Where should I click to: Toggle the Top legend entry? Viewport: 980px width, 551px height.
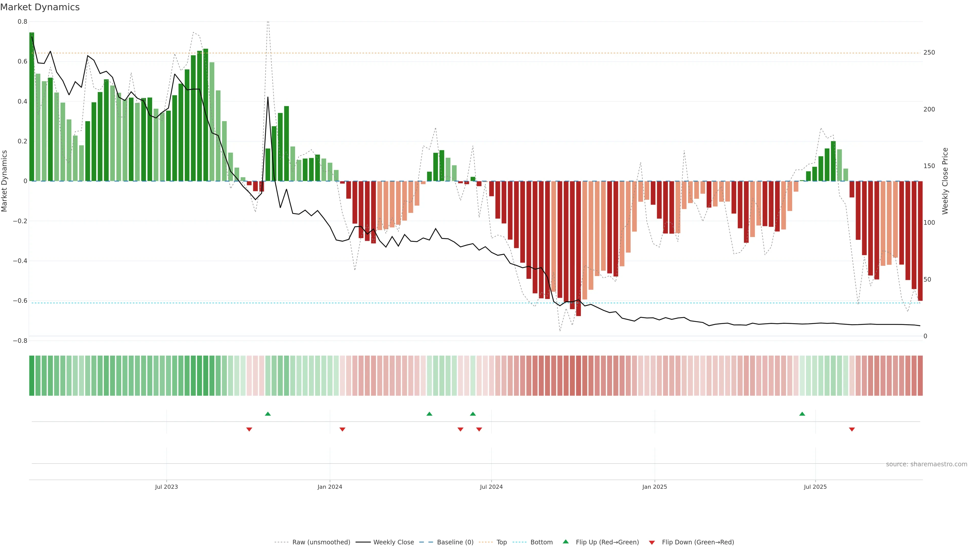(x=501, y=542)
